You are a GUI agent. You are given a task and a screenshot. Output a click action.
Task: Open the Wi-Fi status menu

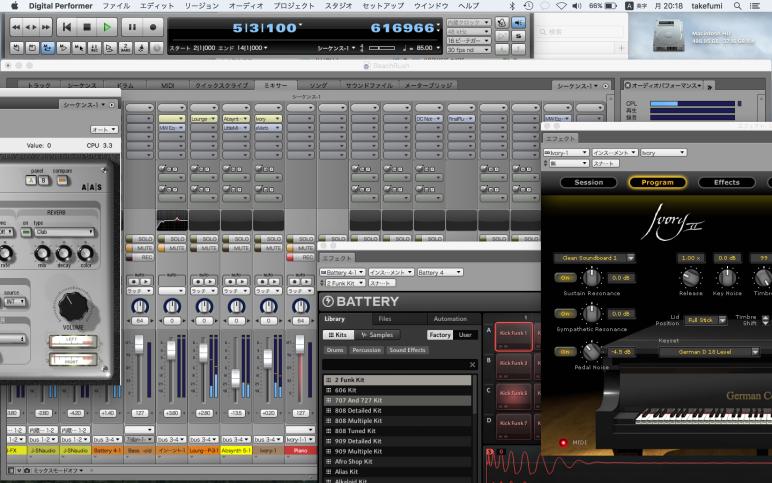pos(561,6)
